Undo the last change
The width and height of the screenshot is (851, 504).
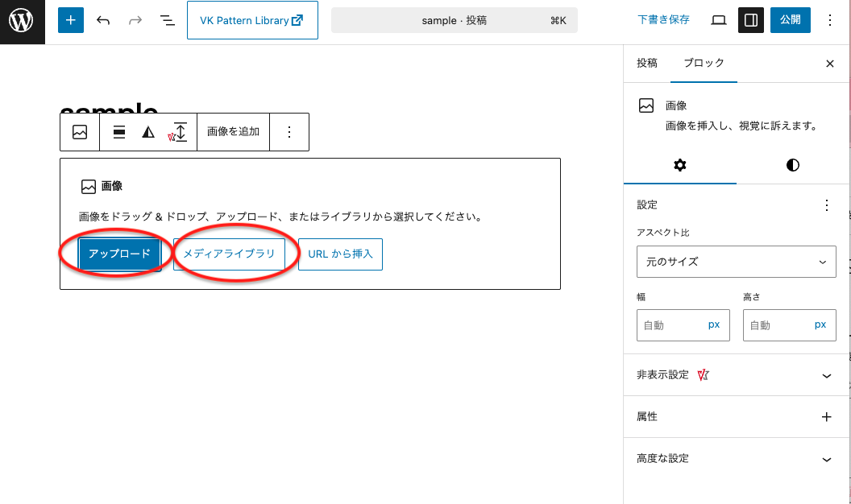103,20
